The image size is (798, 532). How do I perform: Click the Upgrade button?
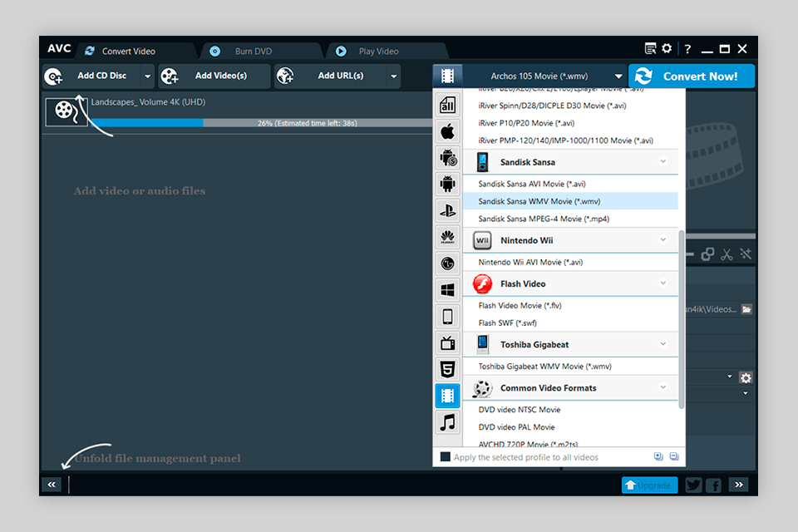coord(649,485)
